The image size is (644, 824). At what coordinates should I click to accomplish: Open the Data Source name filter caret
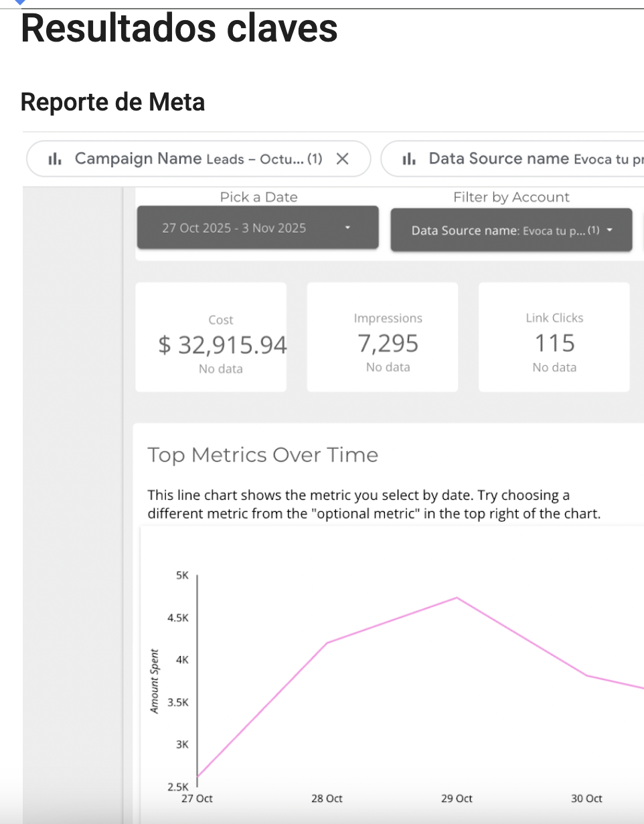tap(609, 230)
